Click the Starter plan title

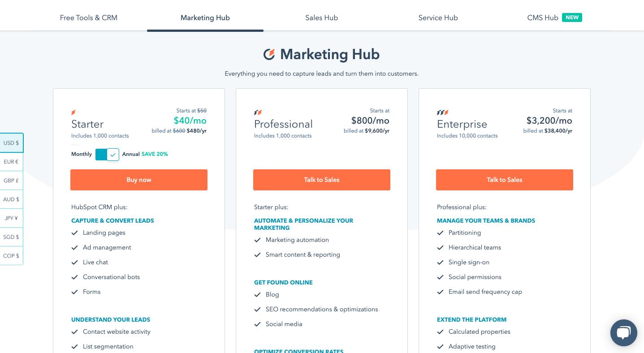[87, 124]
